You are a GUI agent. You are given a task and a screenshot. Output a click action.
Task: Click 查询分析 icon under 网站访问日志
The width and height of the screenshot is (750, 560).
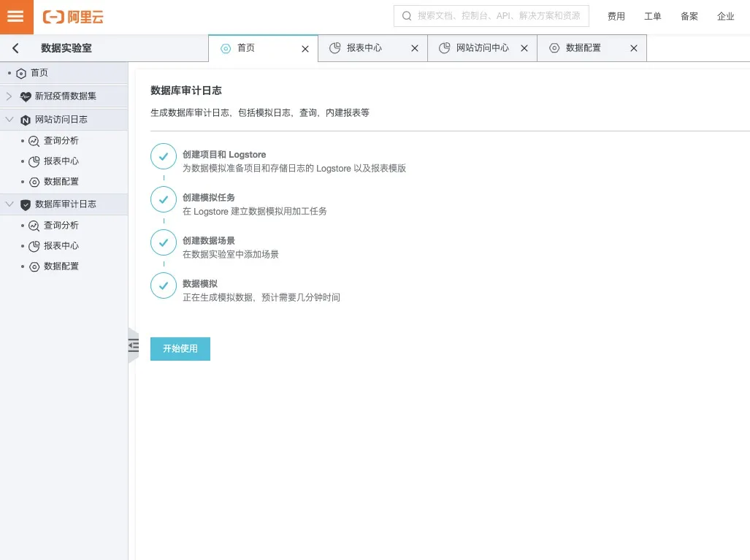coord(34,141)
